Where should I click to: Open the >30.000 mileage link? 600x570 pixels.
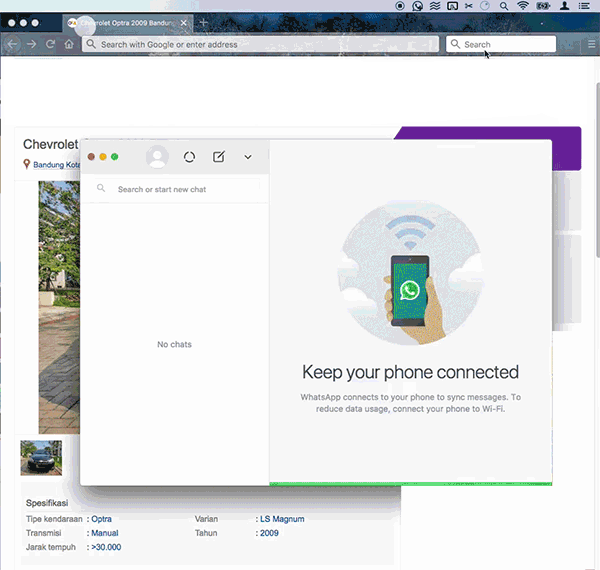point(106,547)
